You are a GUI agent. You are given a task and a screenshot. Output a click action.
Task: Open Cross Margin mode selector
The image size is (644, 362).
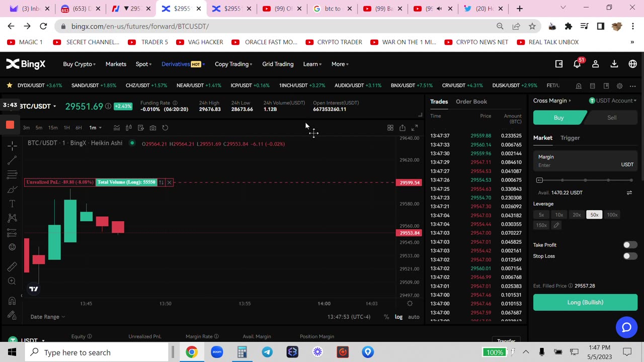coord(552,101)
